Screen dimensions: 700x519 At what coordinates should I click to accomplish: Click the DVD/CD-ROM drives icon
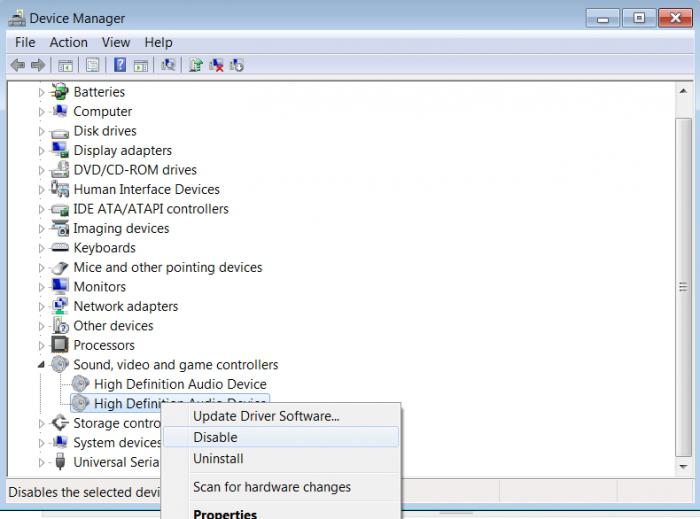(59, 170)
